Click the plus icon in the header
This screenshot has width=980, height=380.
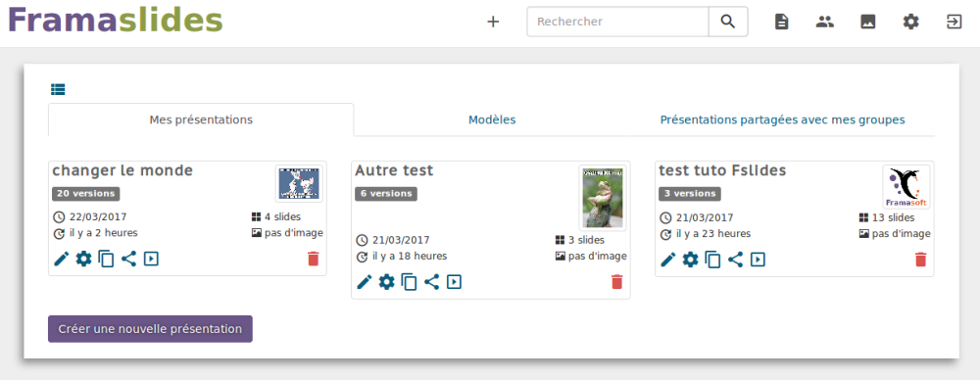tap(493, 22)
